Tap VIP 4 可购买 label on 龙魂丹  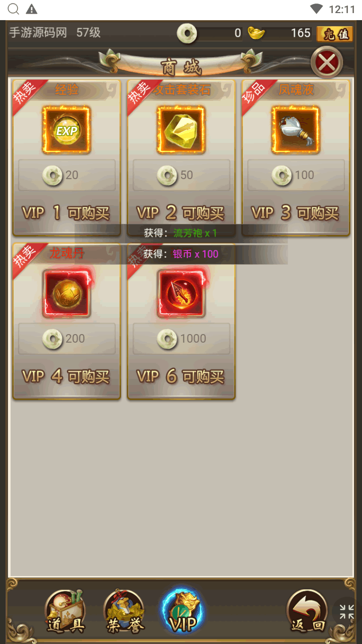point(66,376)
